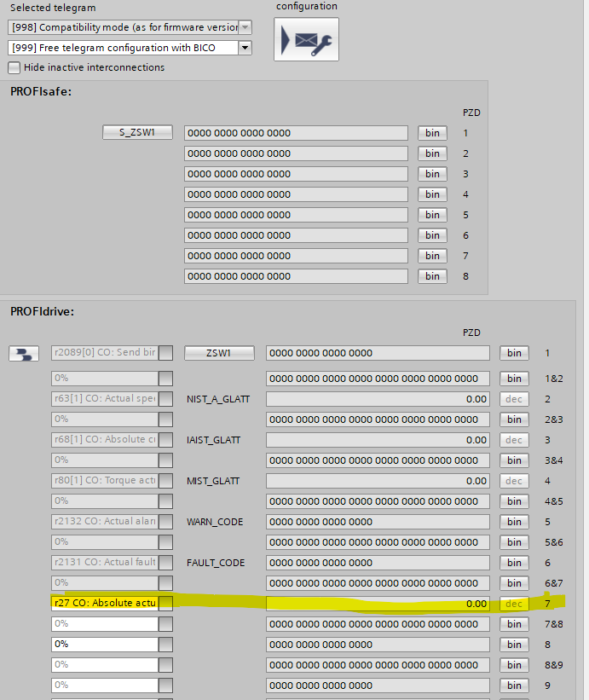Toggle dec format for NIST_A_GLATT row
Image resolution: width=589 pixels, height=700 pixels.
point(514,399)
